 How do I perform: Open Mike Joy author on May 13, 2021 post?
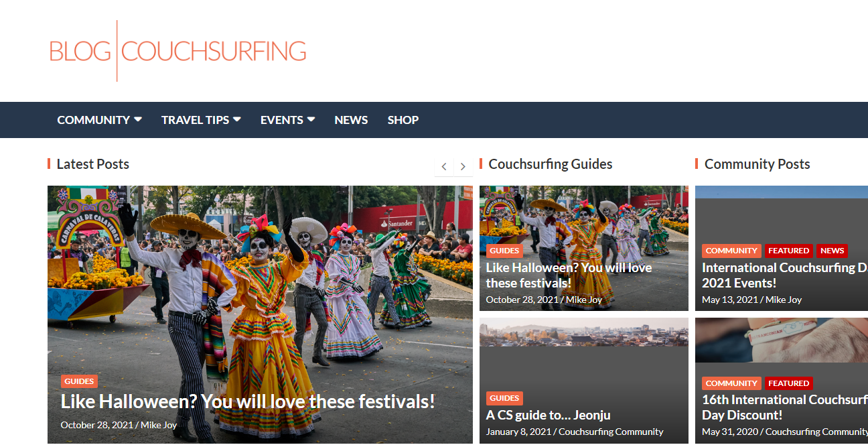pyautogui.click(x=784, y=300)
